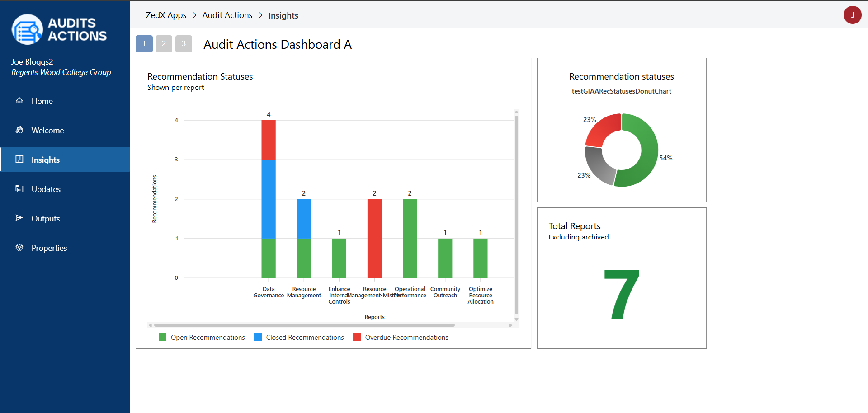
Task: Open the user avatar J
Action: [852, 15]
